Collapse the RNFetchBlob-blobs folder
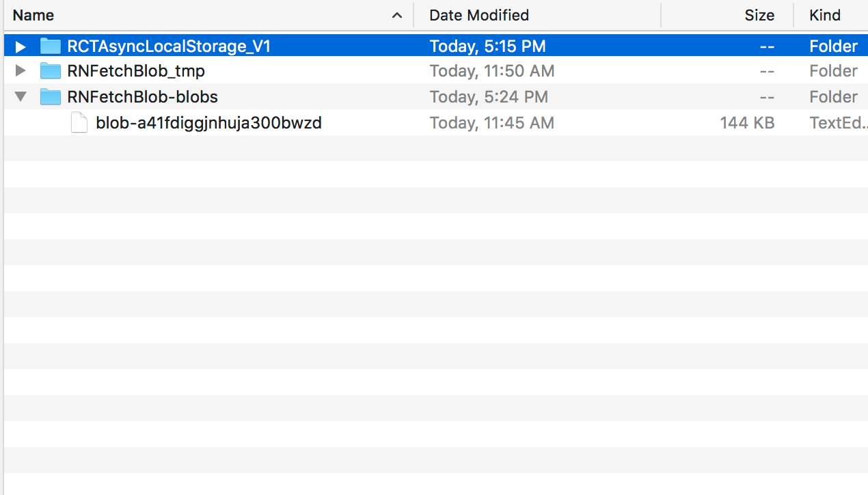Screen dimensions: 868x495 coord(21,97)
